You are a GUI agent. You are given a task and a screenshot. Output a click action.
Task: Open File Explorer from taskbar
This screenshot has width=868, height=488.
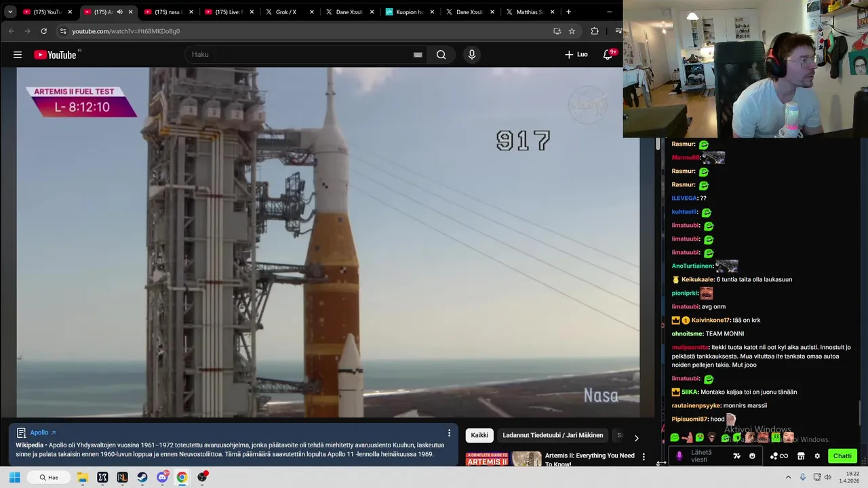coord(83,477)
